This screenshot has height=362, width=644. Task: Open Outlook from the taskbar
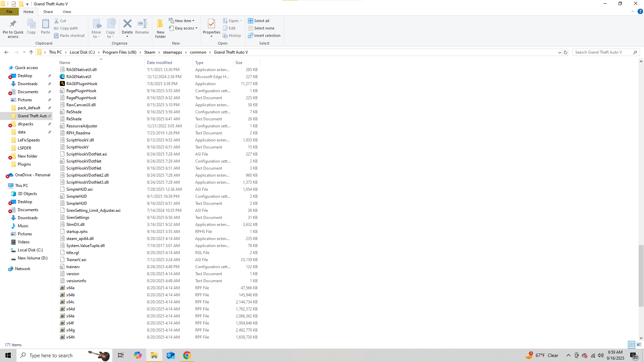170,355
